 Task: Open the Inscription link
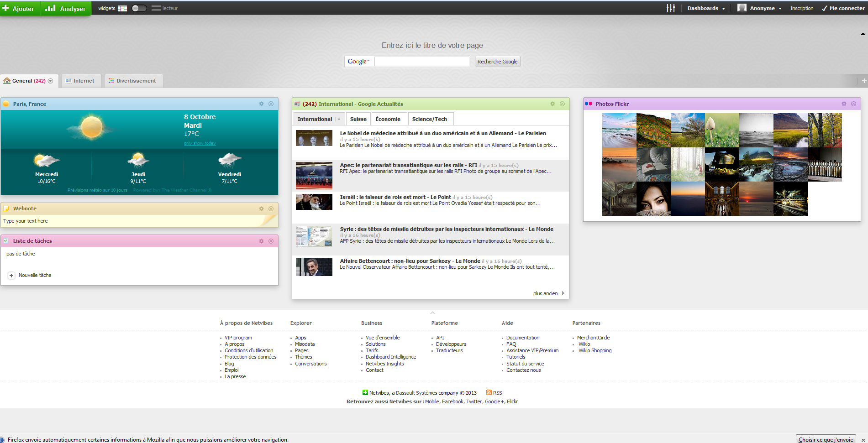[x=802, y=8]
